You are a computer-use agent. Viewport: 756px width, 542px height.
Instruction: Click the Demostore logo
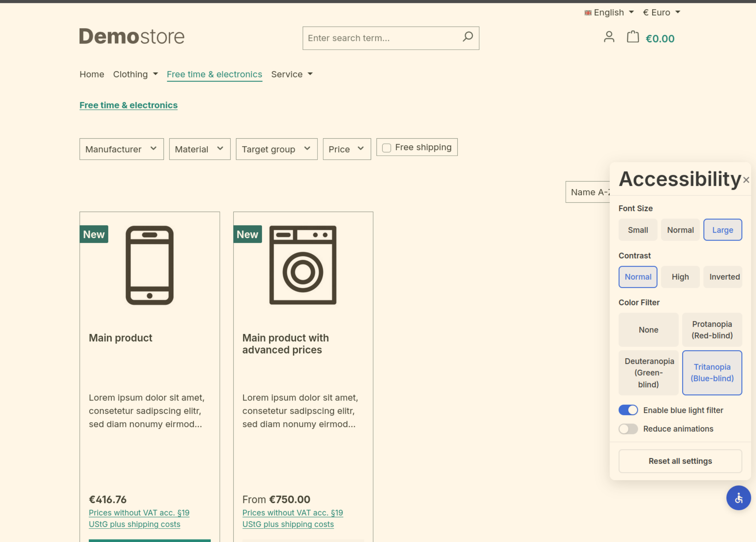coord(132,36)
